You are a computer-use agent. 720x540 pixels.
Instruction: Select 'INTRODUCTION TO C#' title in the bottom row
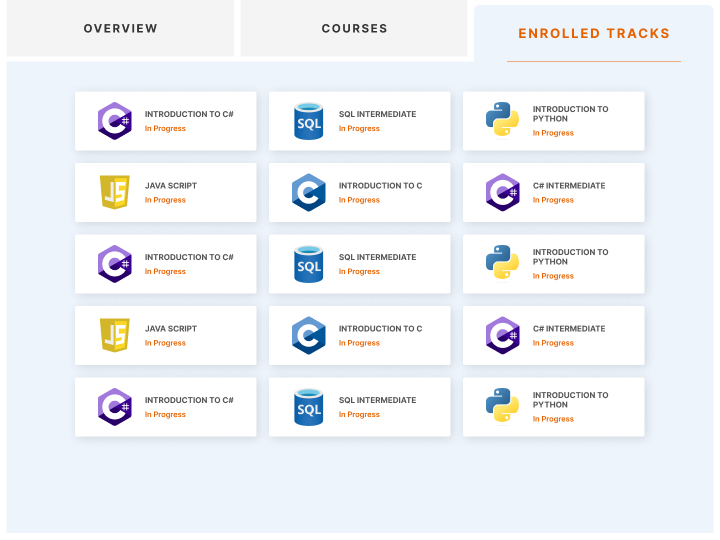pyautogui.click(x=189, y=400)
